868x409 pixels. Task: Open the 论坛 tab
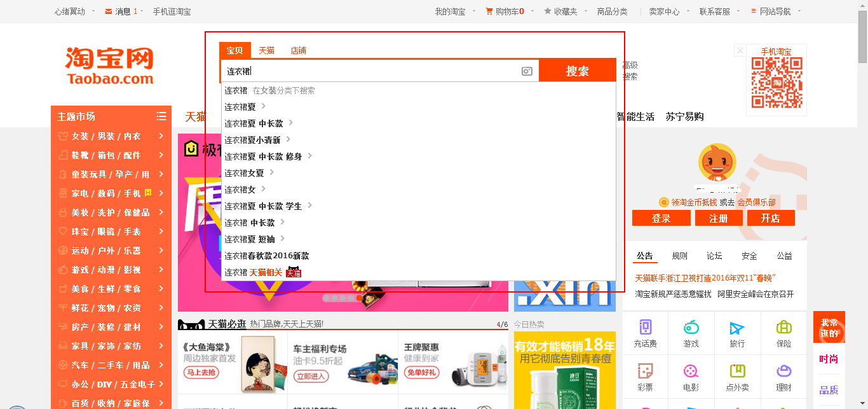[x=715, y=256]
